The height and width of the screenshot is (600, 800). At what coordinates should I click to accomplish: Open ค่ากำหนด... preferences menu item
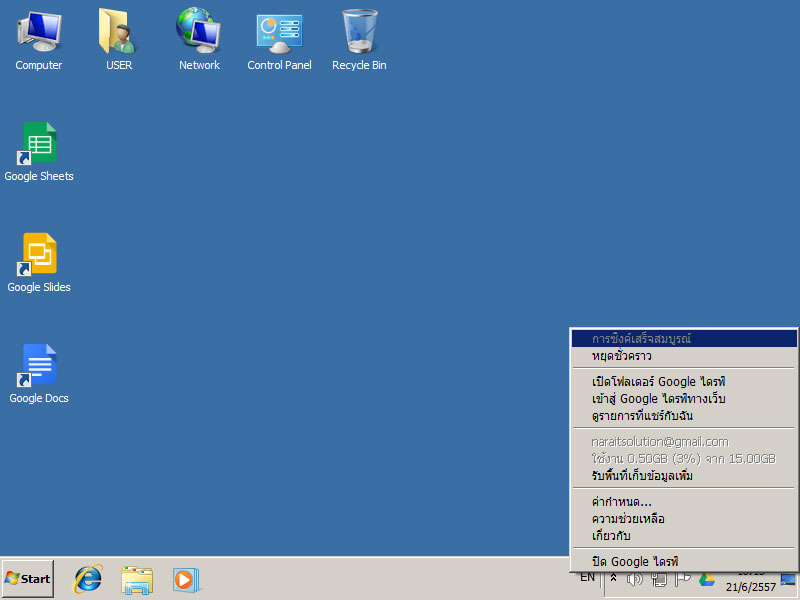point(684,502)
